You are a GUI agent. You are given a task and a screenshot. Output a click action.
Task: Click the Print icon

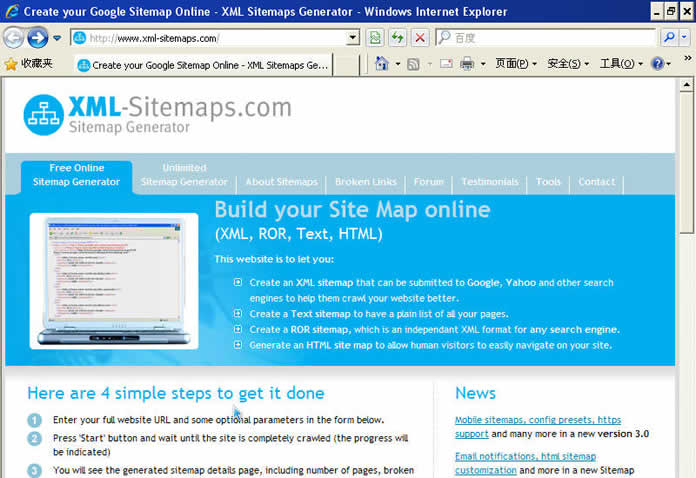[x=467, y=64]
